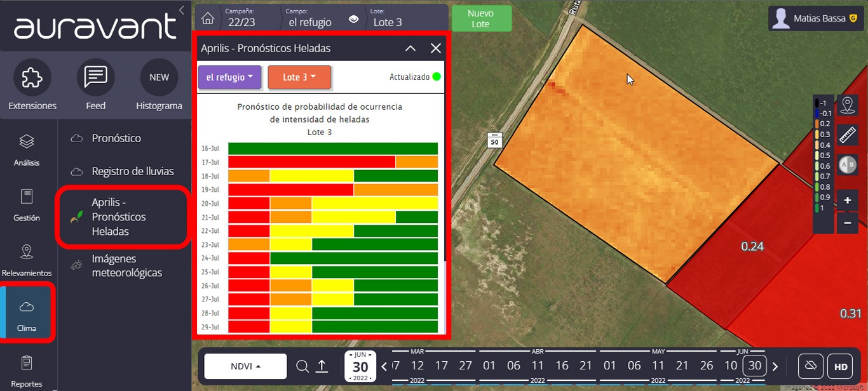Go to next dates in timeline
The width and height of the screenshot is (868, 391).
(775, 366)
